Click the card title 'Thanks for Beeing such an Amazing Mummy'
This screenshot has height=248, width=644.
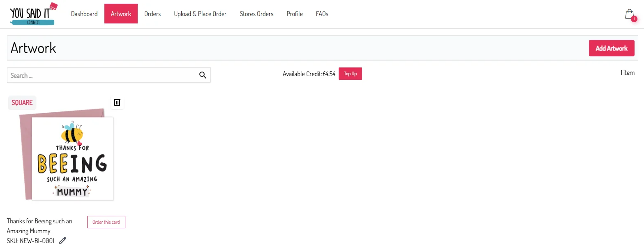click(x=39, y=226)
